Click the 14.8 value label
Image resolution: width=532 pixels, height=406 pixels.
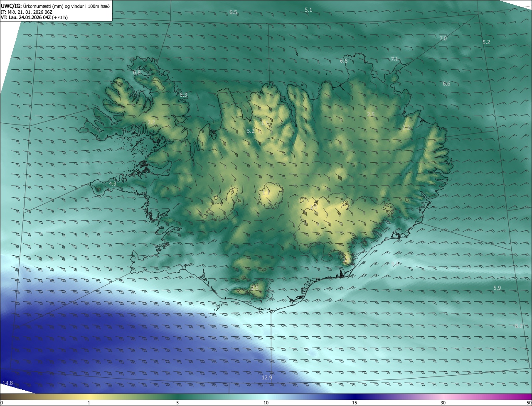pyautogui.click(x=7, y=383)
